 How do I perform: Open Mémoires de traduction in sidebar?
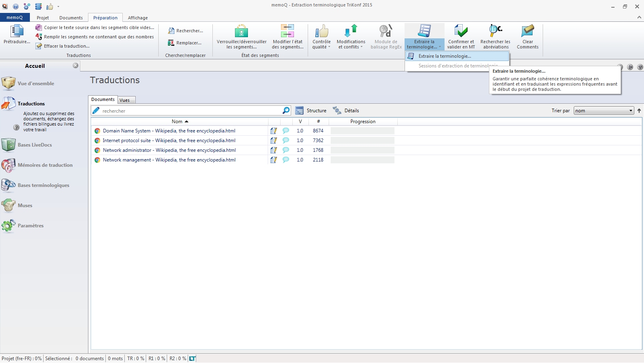(37, 165)
